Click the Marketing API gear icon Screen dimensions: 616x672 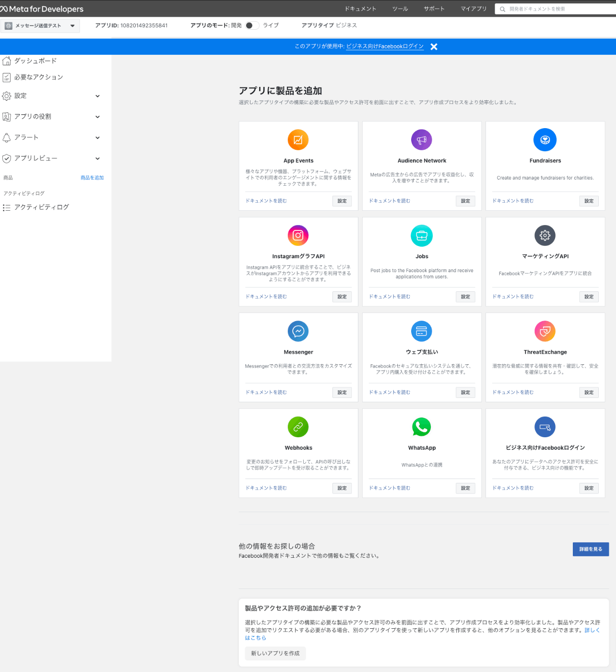point(545,235)
